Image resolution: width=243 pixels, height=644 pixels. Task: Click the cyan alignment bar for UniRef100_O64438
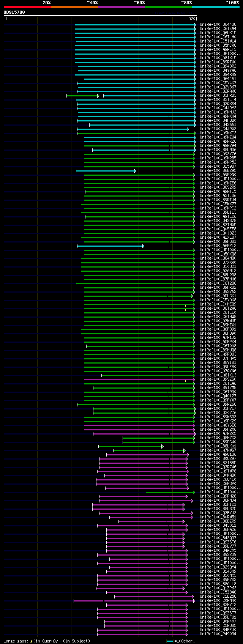[x=136, y=24]
